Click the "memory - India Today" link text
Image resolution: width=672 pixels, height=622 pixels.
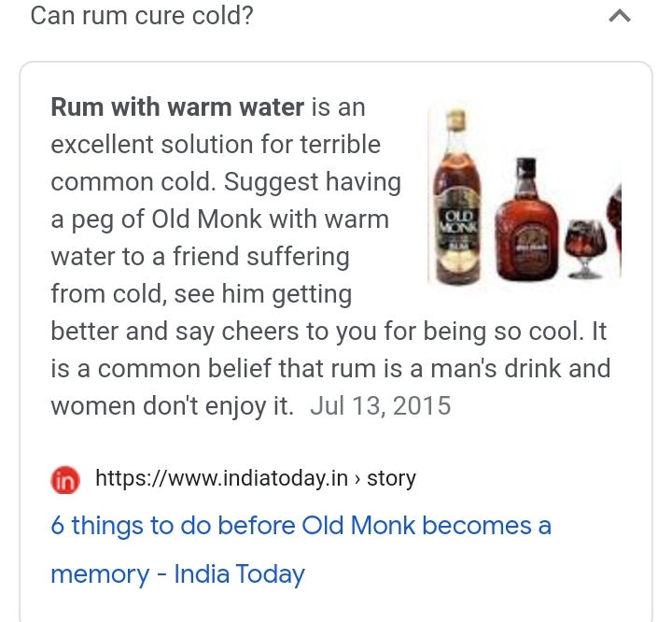pos(178,574)
